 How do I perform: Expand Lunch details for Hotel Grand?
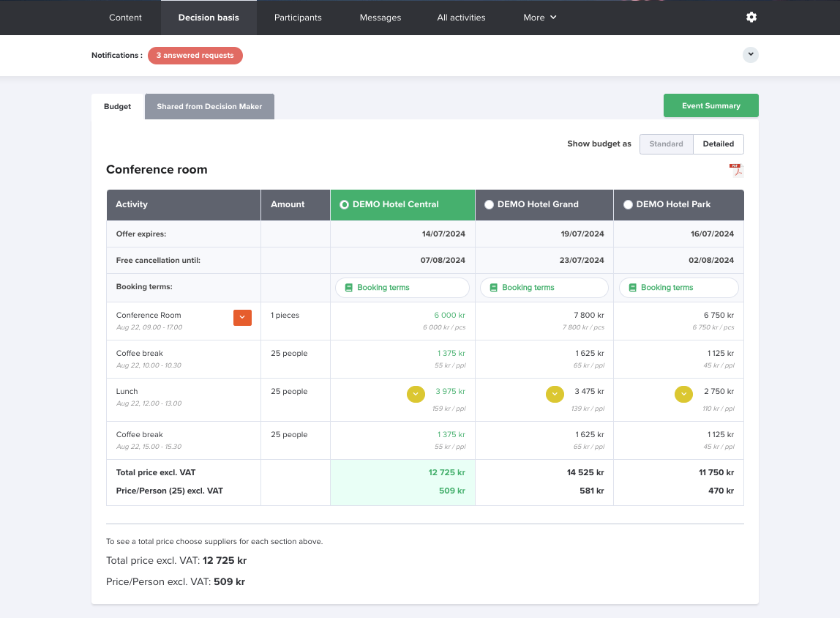click(555, 394)
